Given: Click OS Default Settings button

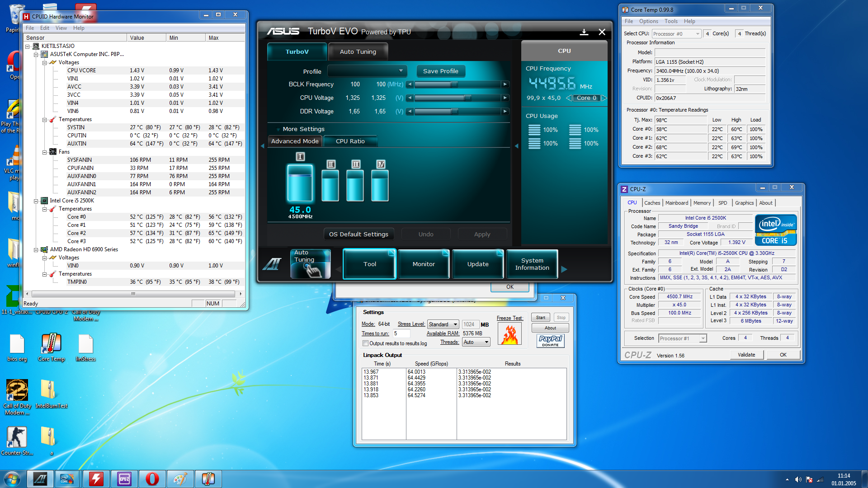Looking at the screenshot, I should point(359,234).
